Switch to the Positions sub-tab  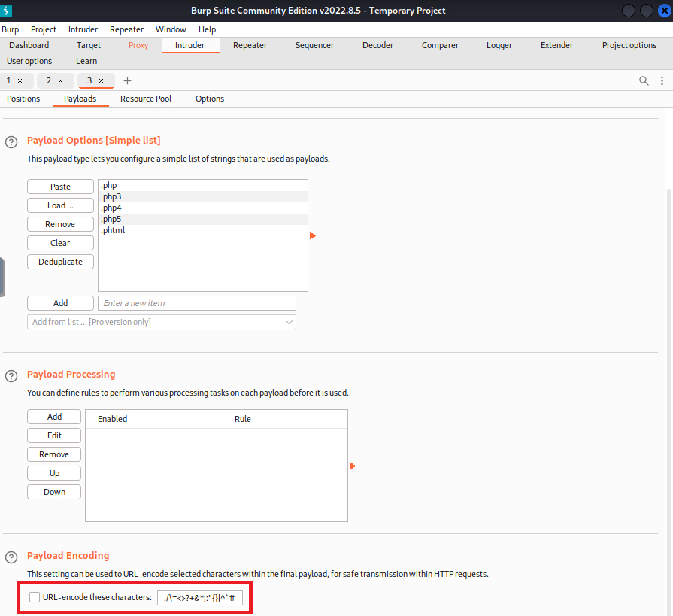coord(23,99)
